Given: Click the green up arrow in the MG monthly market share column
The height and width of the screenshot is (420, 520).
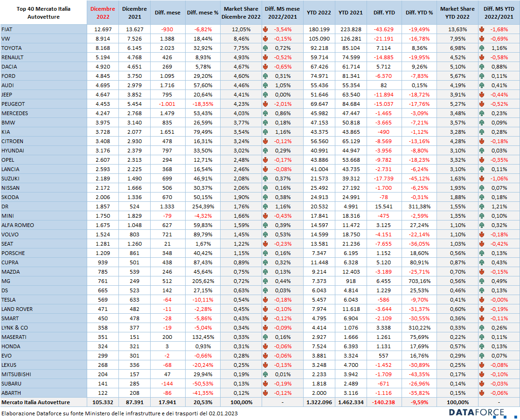Looking at the screenshot, I should pos(265,281).
